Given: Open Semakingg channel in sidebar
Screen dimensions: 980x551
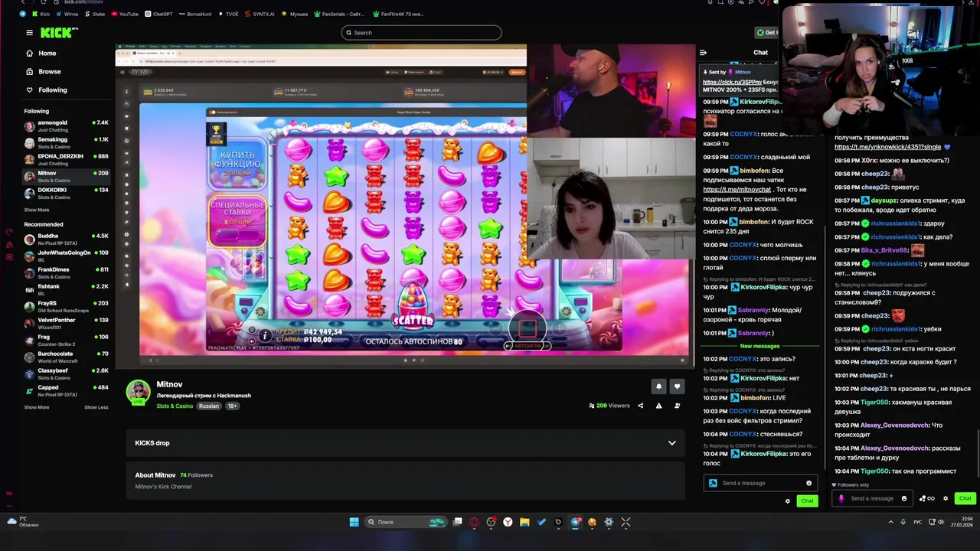Looking at the screenshot, I should [x=66, y=142].
